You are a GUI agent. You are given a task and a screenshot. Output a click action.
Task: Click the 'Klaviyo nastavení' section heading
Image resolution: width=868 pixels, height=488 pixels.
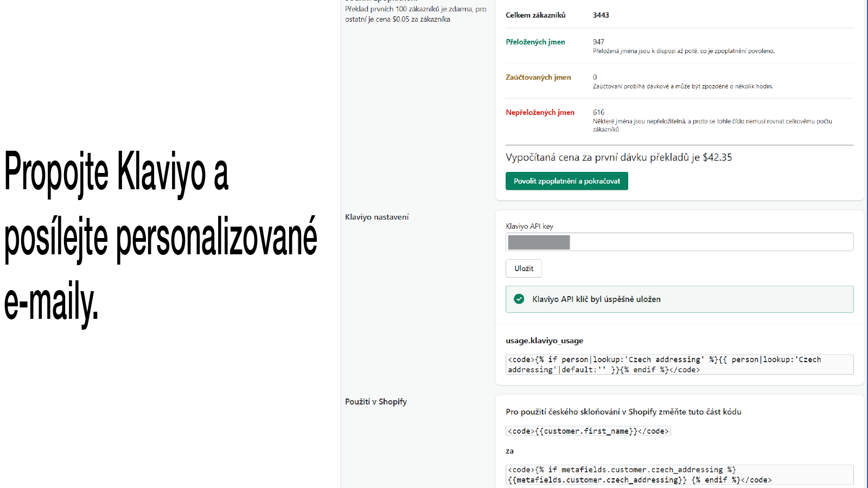click(x=376, y=217)
